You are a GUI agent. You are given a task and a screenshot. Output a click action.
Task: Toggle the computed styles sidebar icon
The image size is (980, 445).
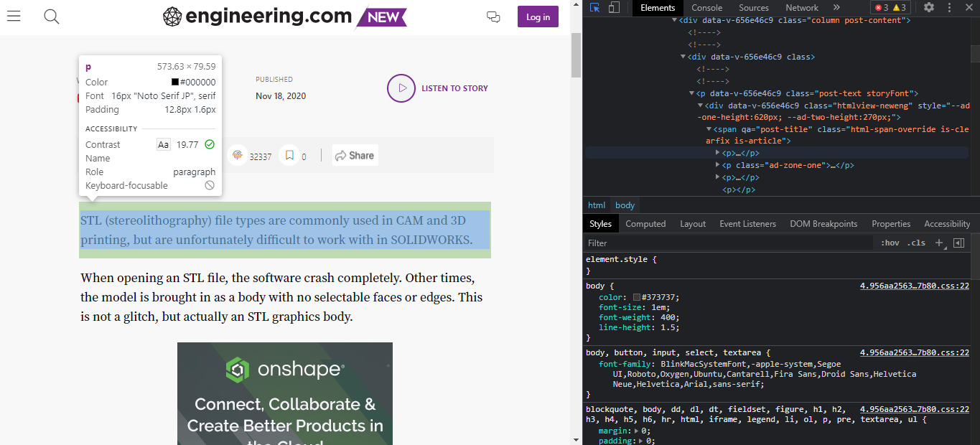click(x=958, y=243)
